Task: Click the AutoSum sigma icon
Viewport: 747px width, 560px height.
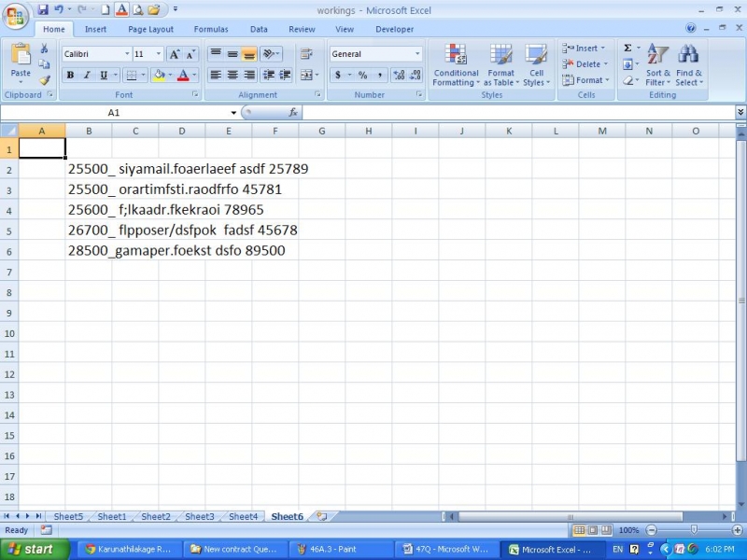Action: (x=627, y=48)
